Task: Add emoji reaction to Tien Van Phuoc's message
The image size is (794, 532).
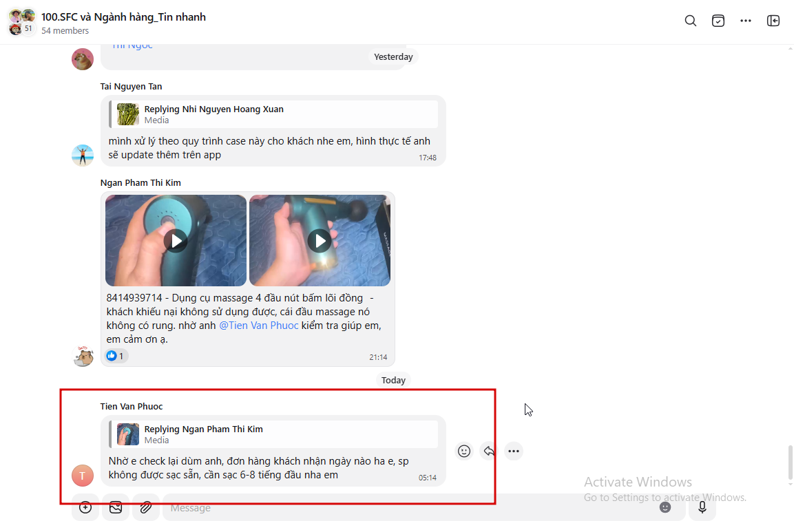Action: 464,451
